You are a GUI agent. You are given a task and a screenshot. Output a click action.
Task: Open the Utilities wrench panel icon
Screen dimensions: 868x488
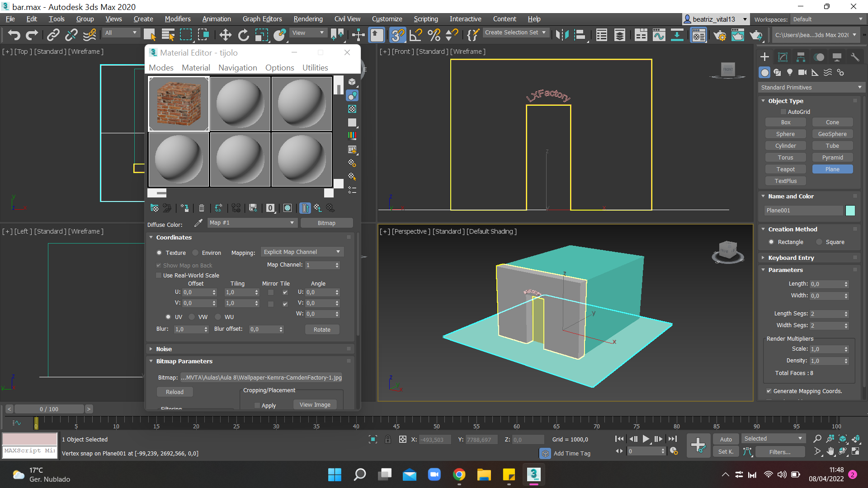[855, 57]
